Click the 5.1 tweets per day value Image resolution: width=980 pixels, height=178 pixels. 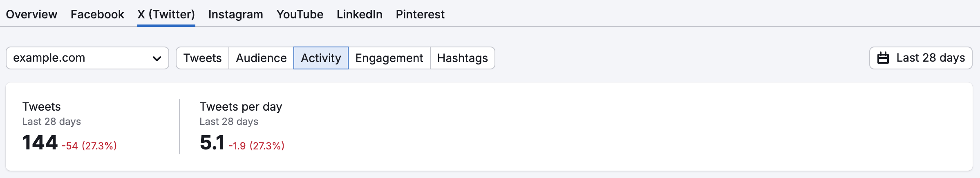pyautogui.click(x=212, y=143)
